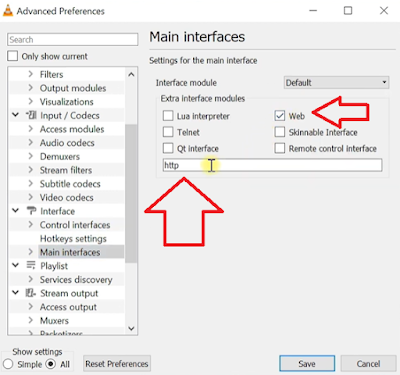Image resolution: width=400 pixels, height=375 pixels.
Task: Expand the Filters tree node
Action: (x=31, y=74)
